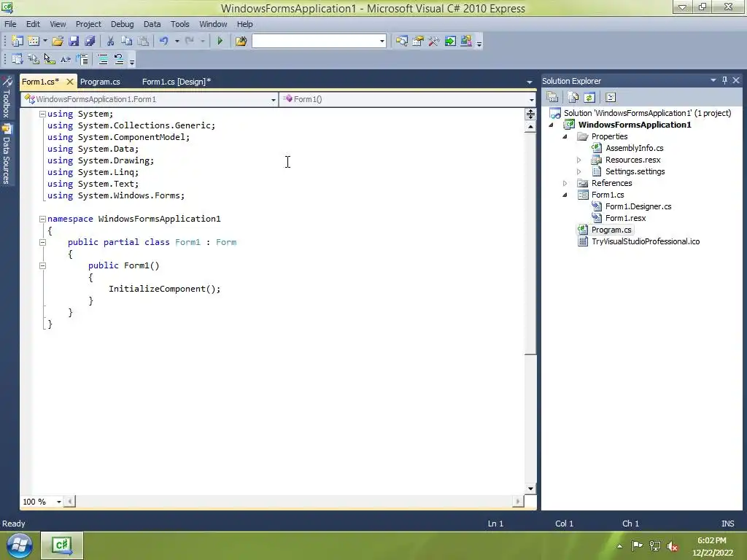Click the Save All icon

90,42
